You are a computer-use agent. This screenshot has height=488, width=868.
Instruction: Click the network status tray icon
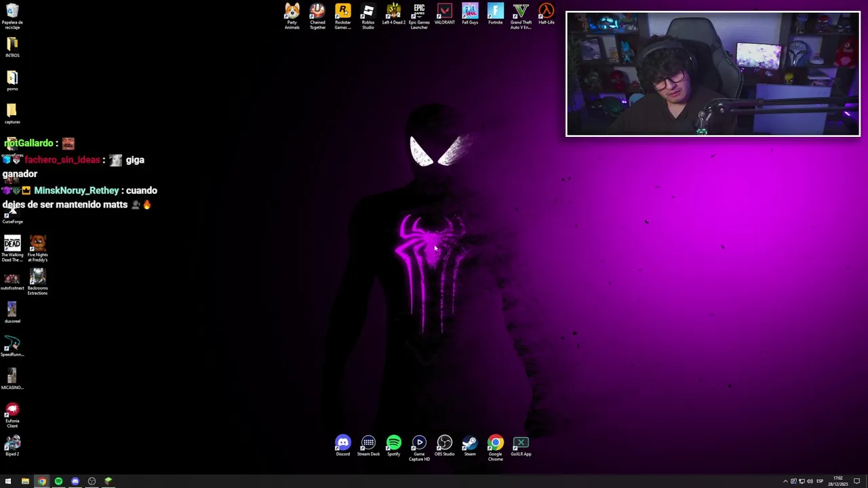[x=802, y=481]
